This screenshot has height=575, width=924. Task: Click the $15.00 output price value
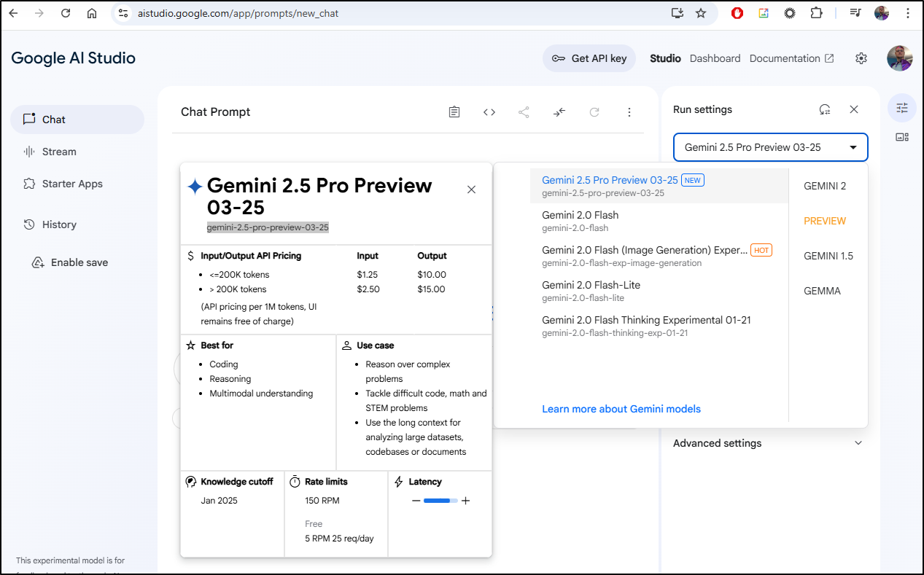(x=432, y=289)
